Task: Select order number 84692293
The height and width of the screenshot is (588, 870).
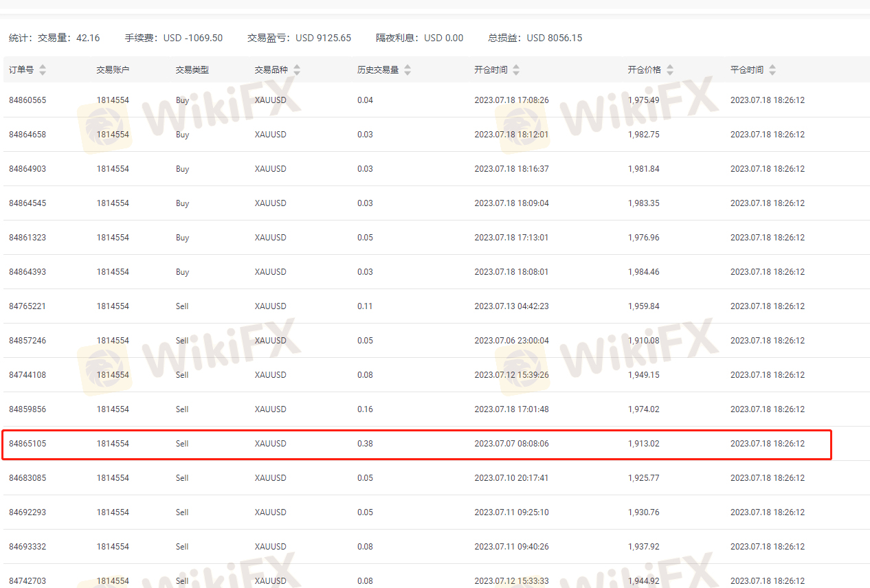Action: pyautogui.click(x=27, y=512)
